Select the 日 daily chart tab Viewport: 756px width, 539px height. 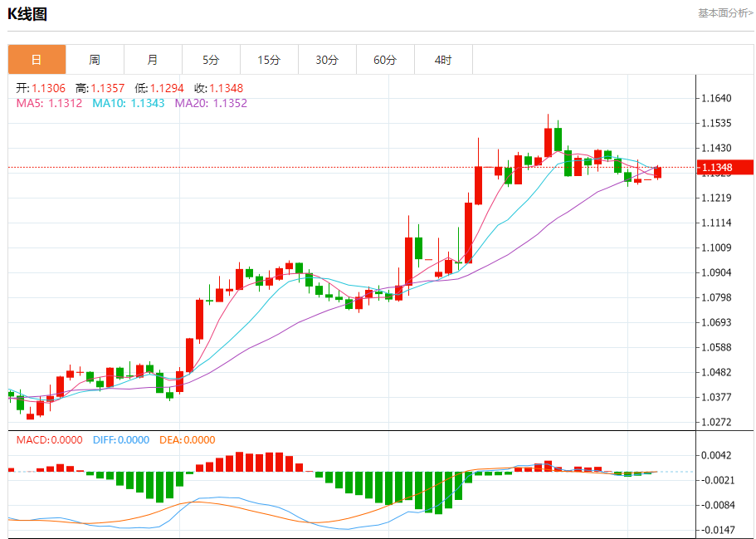37,60
